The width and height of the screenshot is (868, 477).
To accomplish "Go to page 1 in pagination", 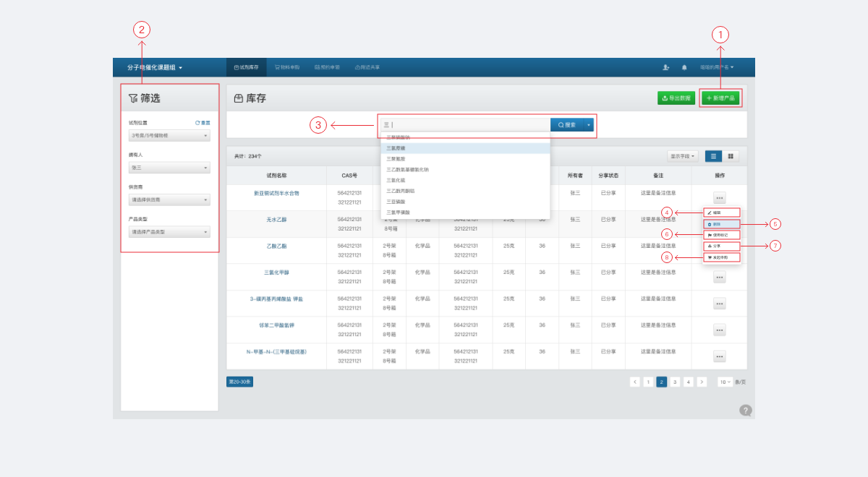I will click(648, 382).
